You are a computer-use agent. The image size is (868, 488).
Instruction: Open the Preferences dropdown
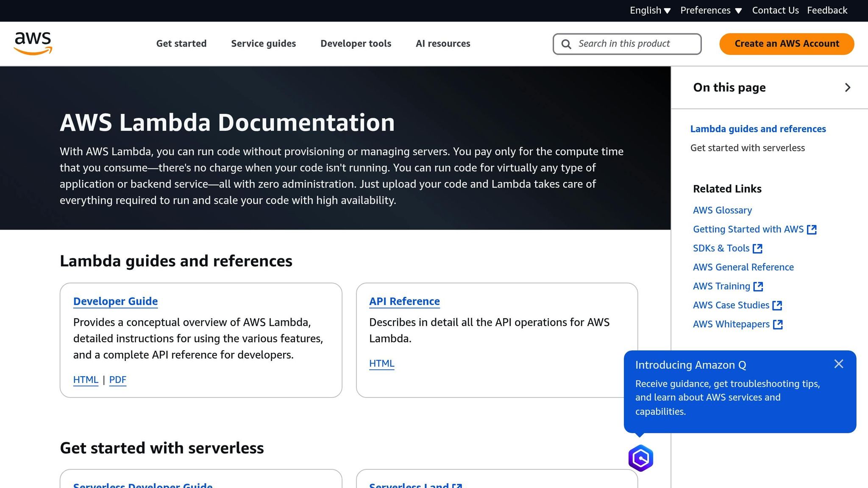tap(711, 10)
